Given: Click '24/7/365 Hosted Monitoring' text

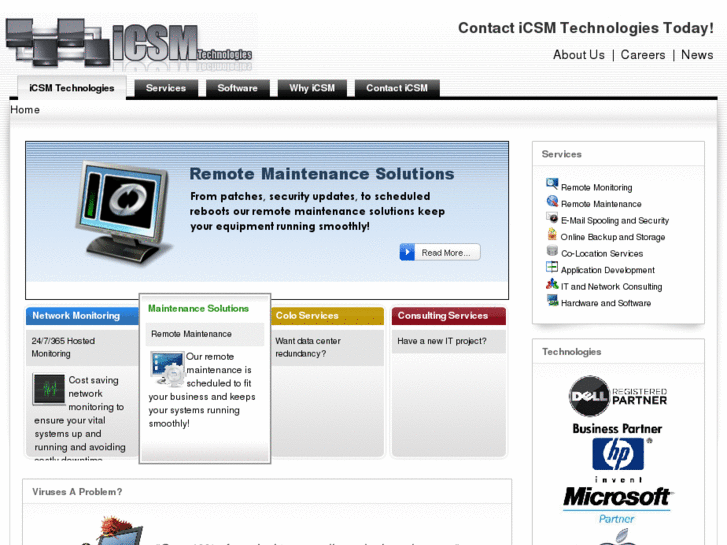Looking at the screenshot, I should coord(63,347).
